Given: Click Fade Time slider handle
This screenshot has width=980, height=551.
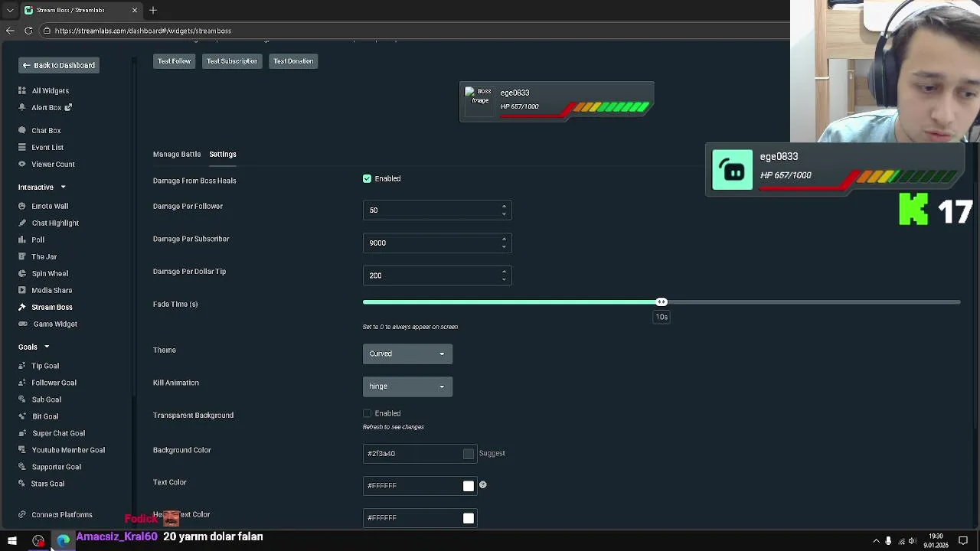Looking at the screenshot, I should 661,302.
